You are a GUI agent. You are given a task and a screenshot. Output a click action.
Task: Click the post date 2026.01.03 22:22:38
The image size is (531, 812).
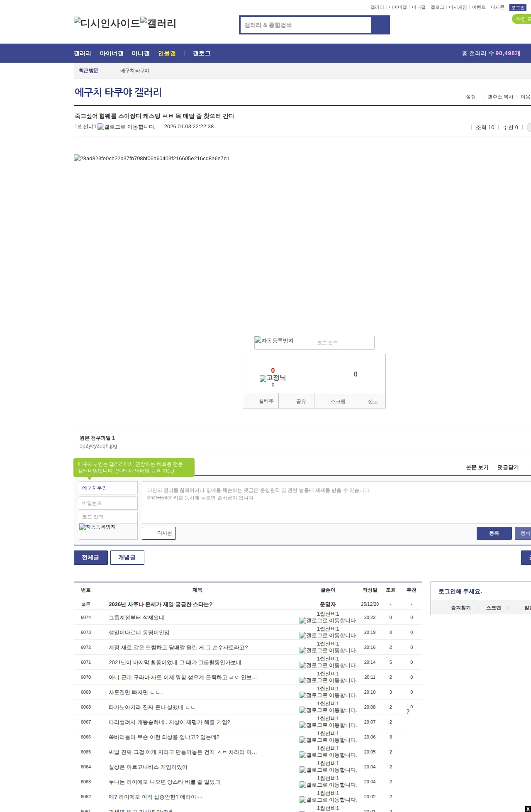pyautogui.click(x=189, y=127)
